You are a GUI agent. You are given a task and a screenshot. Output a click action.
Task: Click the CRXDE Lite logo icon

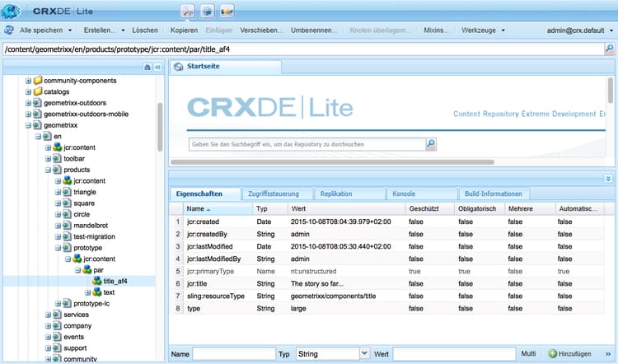[x=10, y=11]
